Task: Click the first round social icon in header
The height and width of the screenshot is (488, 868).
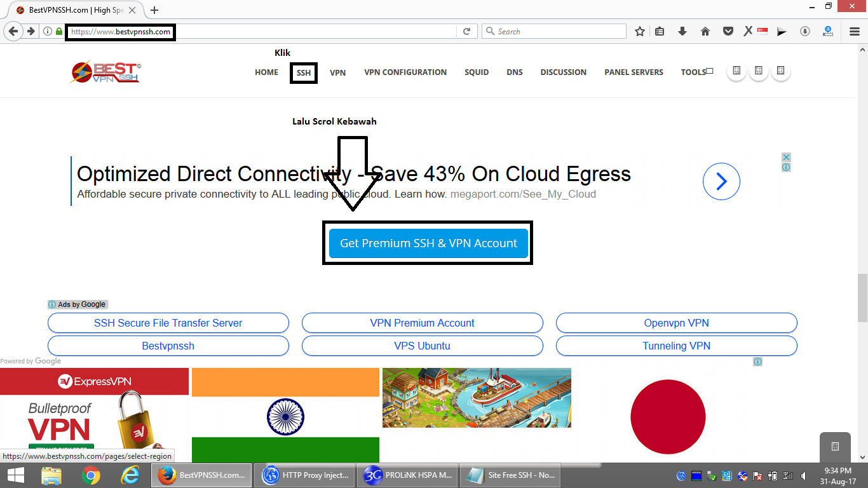Action: [x=736, y=71]
